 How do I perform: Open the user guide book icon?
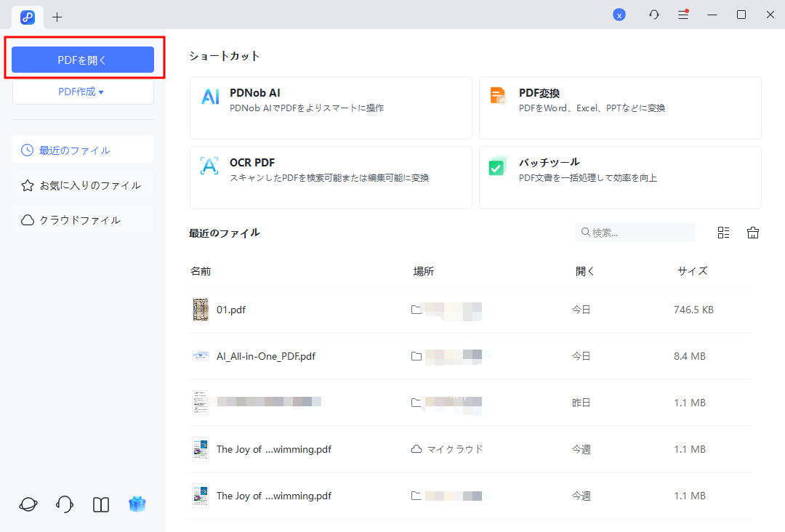tap(100, 504)
